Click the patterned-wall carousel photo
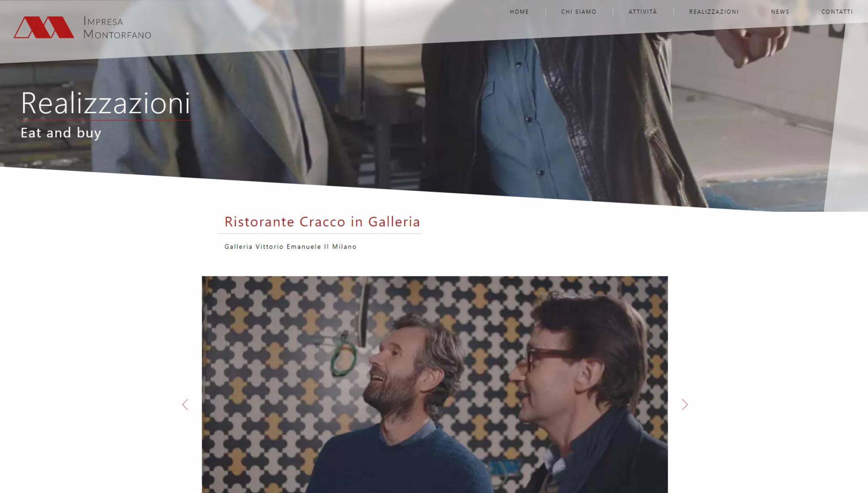Screen dimensions: 868x493 pos(435,385)
